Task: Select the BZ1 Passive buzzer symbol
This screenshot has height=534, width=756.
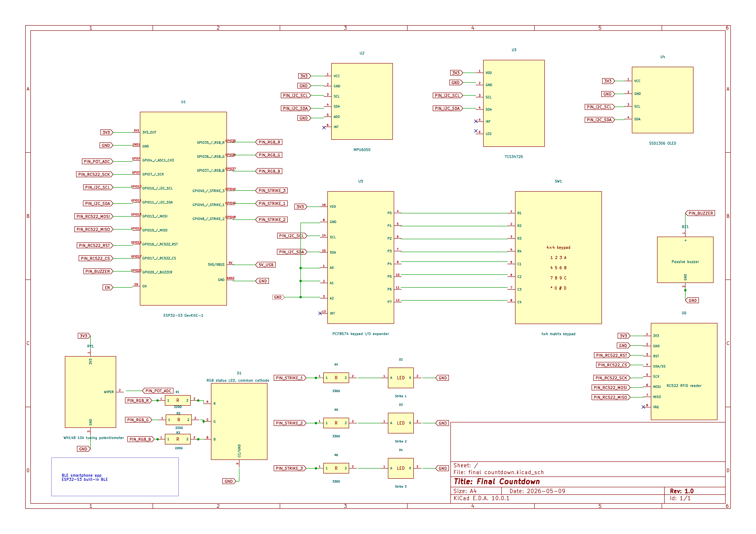Action: 685,260
